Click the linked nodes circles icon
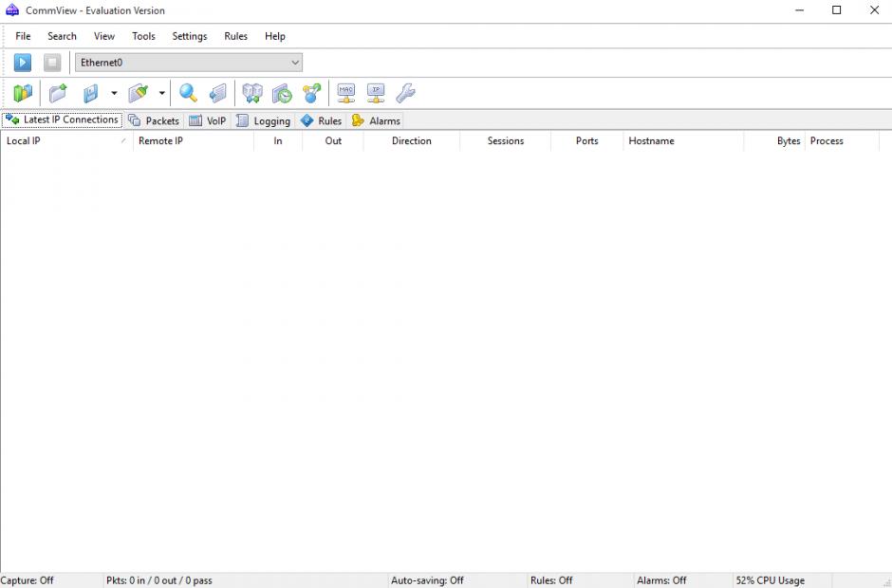The width and height of the screenshot is (892, 588). point(312,93)
